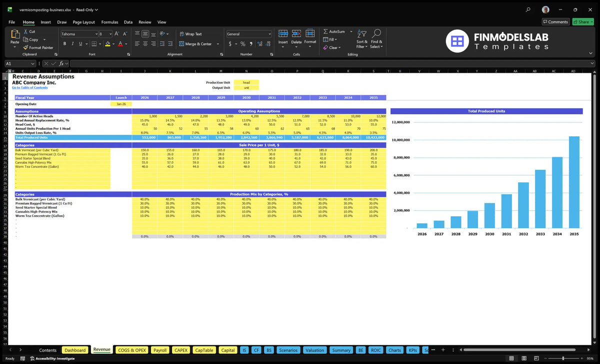The image size is (600, 364).
Task: Apply the yellow fill color
Action: tap(107, 44)
